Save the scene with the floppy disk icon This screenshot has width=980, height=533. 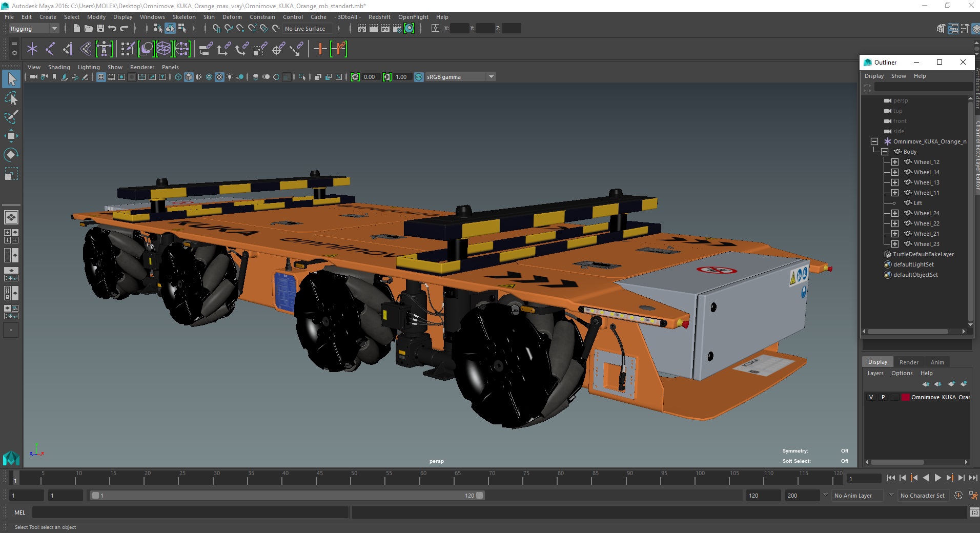click(100, 29)
